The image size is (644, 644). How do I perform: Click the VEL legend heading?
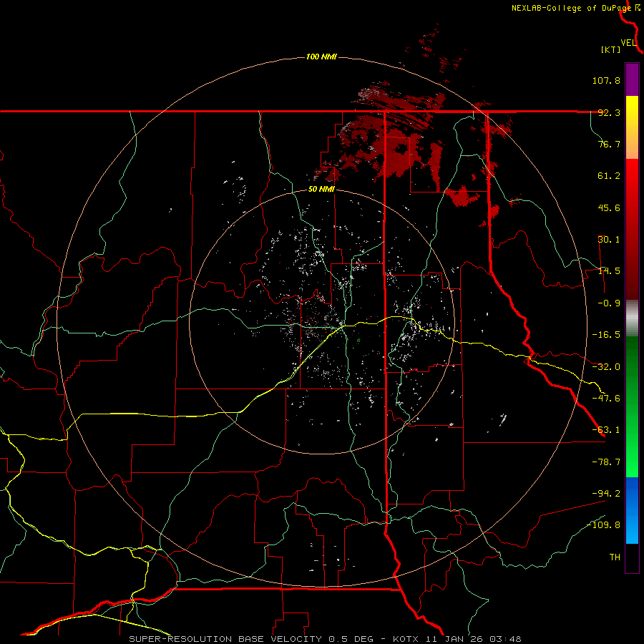[x=628, y=43]
